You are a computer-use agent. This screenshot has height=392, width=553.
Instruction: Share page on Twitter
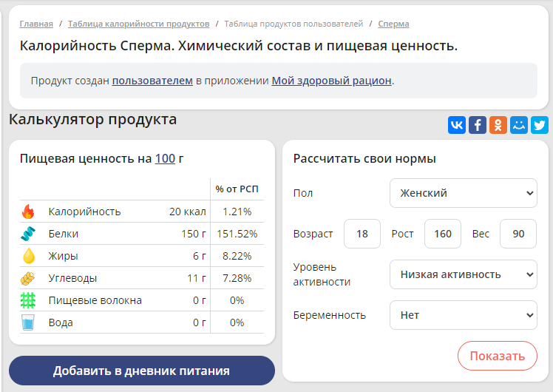tap(540, 125)
